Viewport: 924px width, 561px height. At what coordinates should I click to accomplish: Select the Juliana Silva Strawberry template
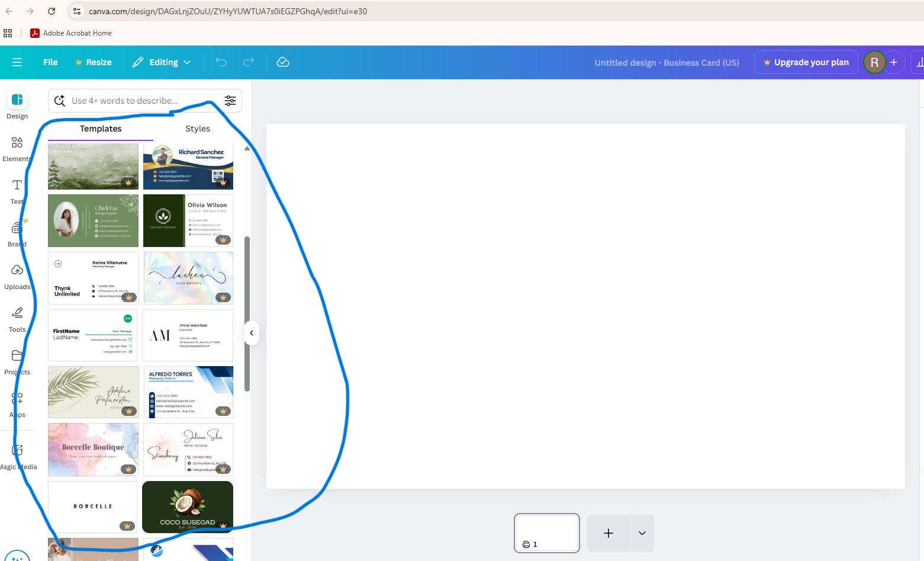pyautogui.click(x=188, y=450)
